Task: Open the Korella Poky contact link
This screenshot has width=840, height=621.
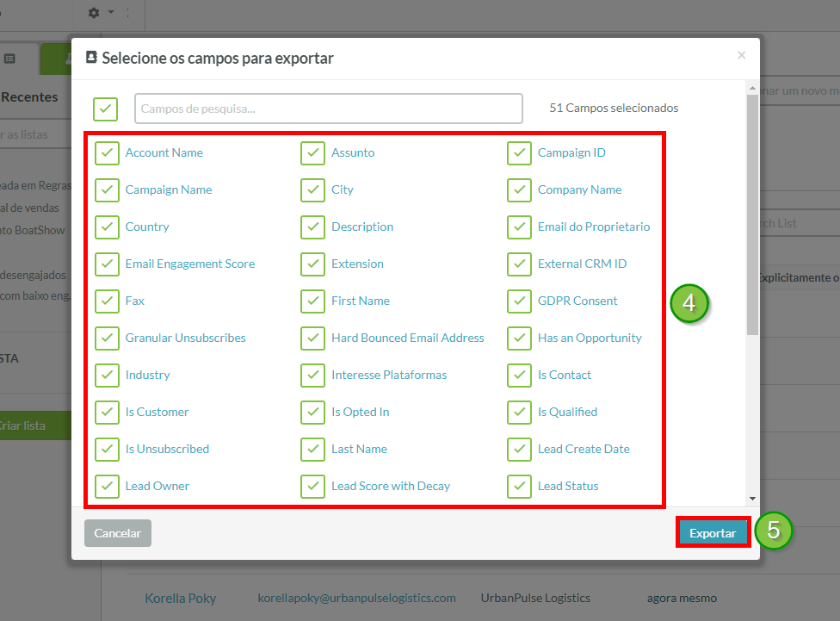Action: pos(180,598)
